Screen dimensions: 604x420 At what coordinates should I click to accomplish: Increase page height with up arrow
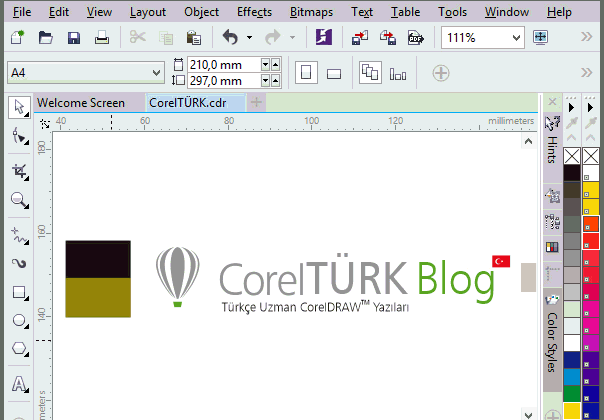(275, 81)
